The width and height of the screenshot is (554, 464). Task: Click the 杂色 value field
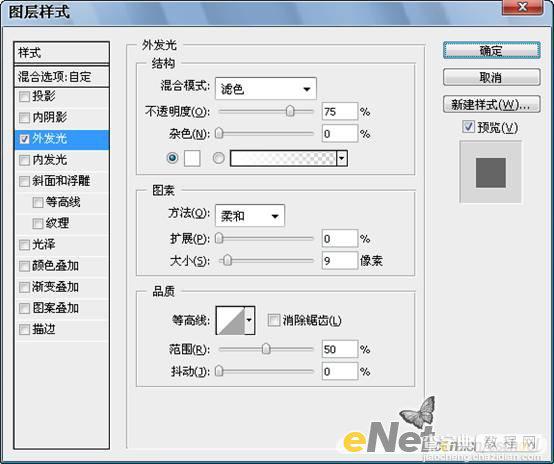tap(340, 134)
